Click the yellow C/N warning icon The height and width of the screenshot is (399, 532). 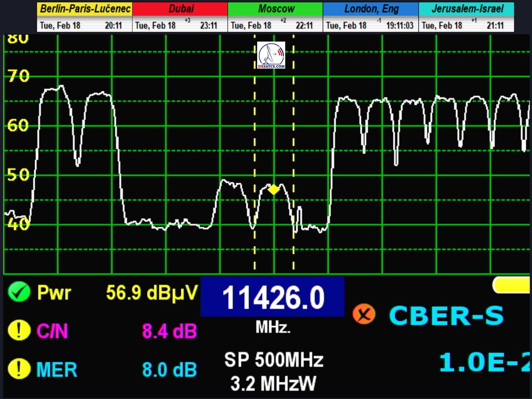[19, 331]
